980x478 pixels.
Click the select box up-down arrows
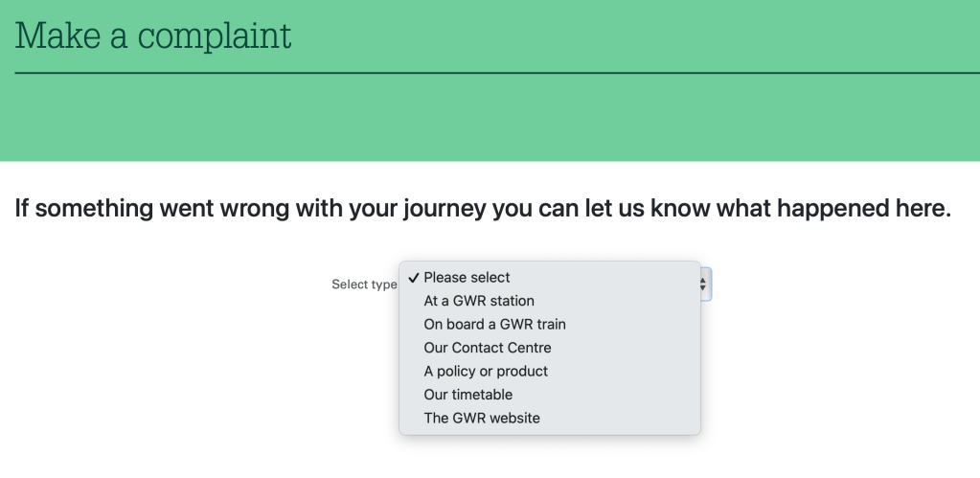click(703, 285)
